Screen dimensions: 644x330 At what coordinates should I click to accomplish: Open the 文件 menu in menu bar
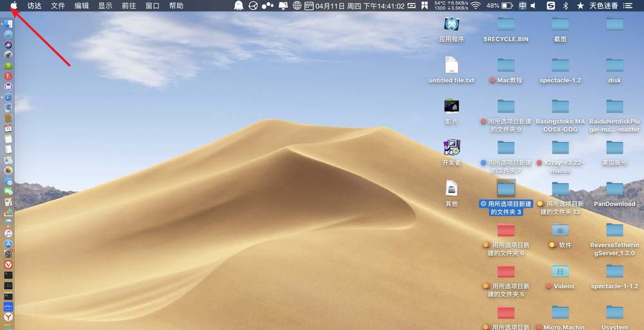pos(58,6)
